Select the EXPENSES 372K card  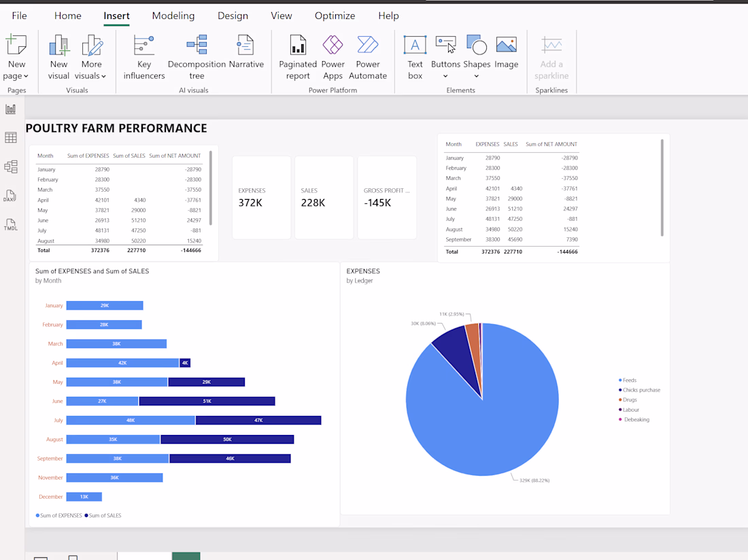coord(261,197)
